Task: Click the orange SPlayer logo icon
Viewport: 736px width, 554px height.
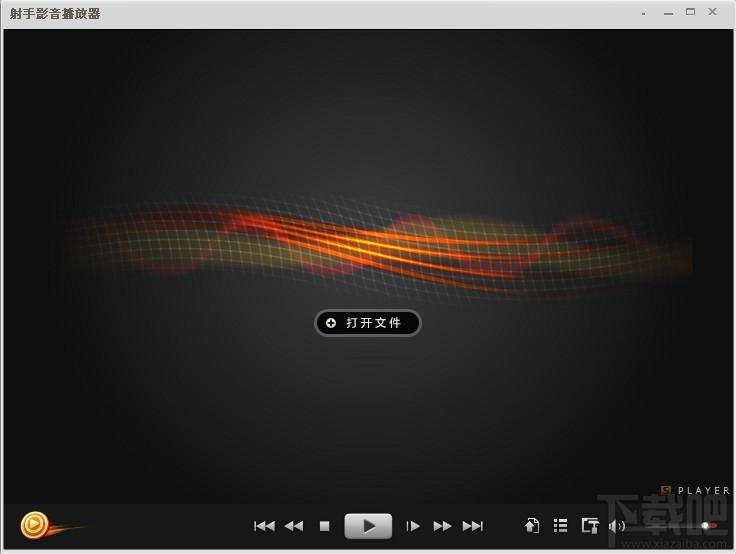Action: point(34,525)
